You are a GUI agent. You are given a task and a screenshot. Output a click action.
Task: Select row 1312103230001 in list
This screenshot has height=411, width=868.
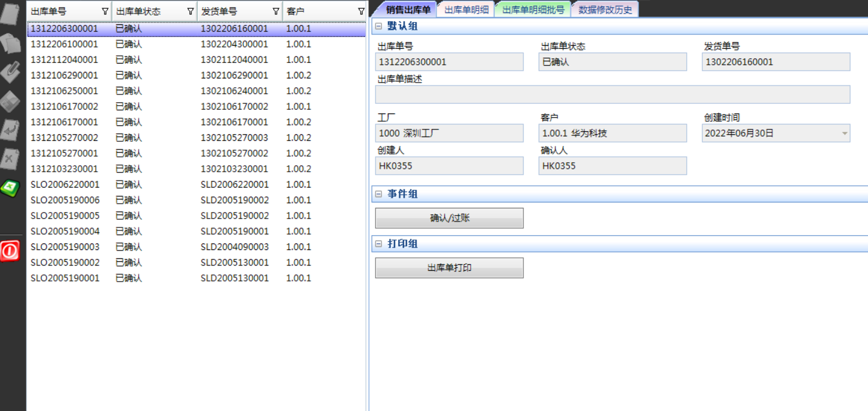tap(196, 169)
